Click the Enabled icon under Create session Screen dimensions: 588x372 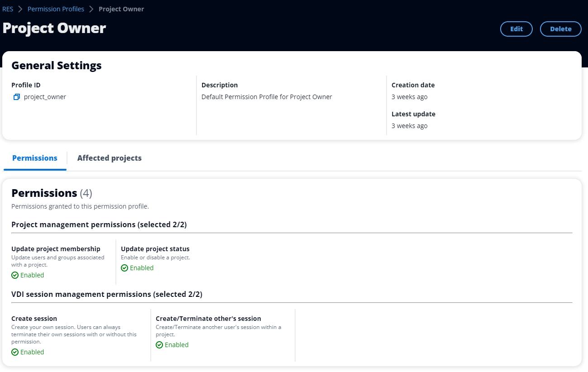click(14, 352)
